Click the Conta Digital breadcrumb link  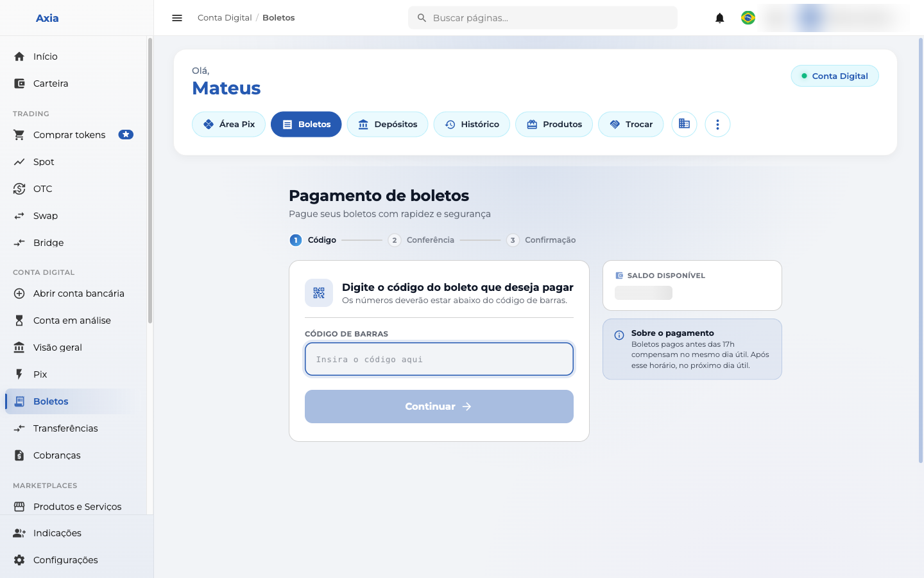225,18
